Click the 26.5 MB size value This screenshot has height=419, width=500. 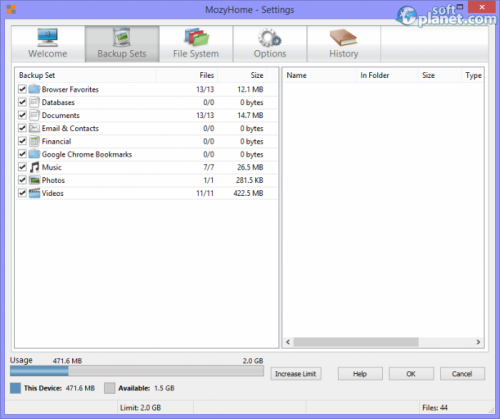tap(250, 167)
